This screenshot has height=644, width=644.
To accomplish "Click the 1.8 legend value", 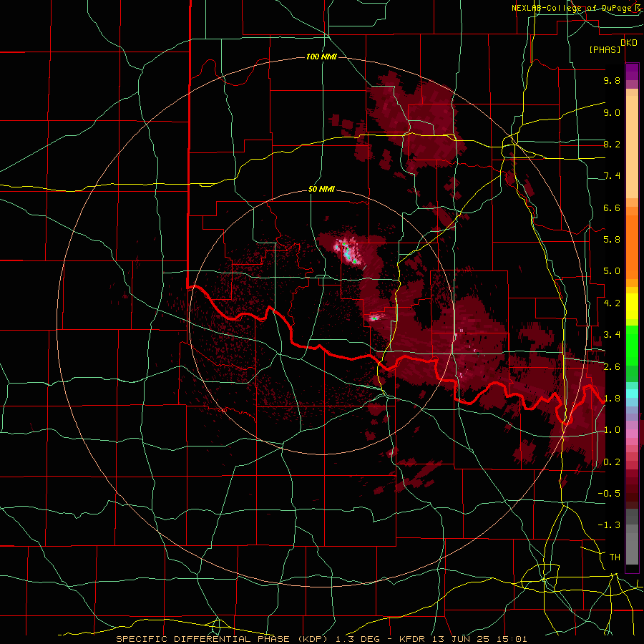I will point(612,399).
